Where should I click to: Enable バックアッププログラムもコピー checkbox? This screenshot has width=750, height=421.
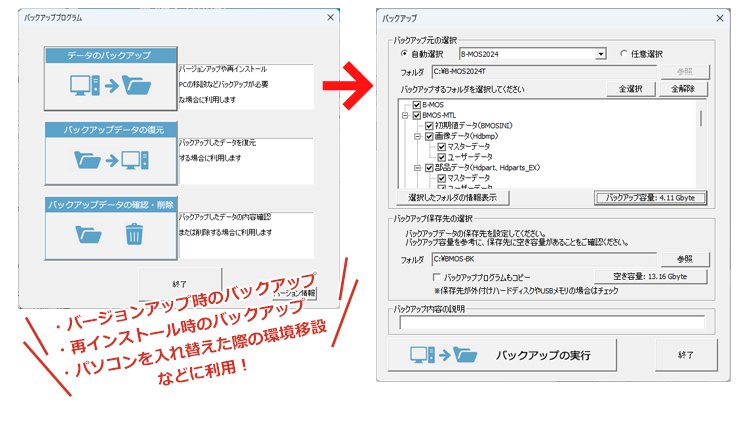(436, 277)
